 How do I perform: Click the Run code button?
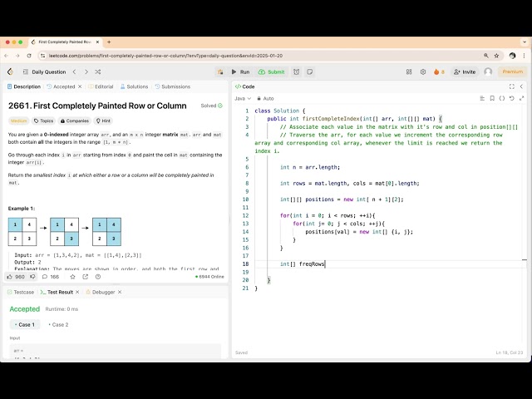point(240,71)
